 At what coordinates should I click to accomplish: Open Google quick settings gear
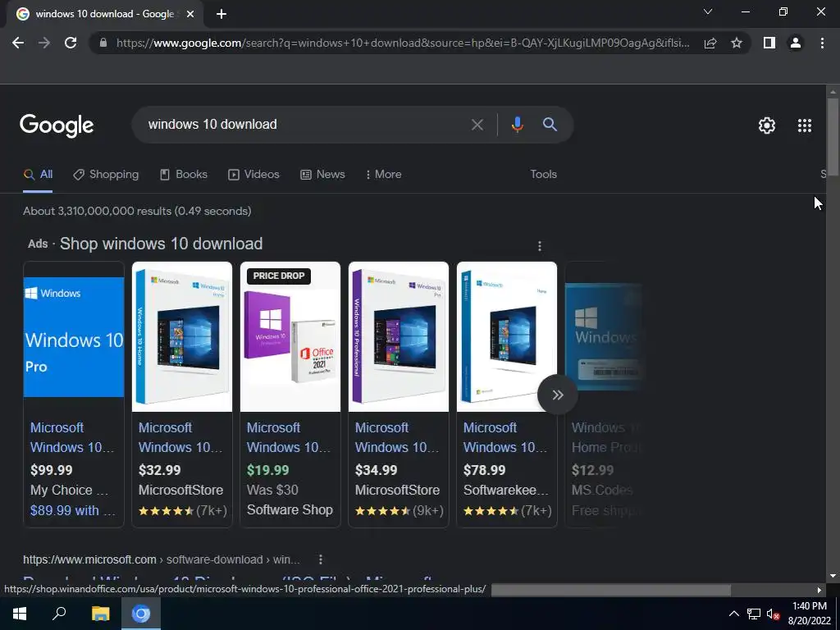point(767,126)
